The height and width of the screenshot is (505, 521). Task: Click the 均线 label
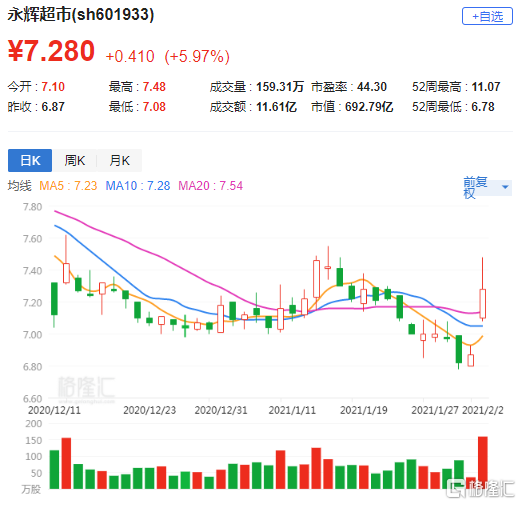(19, 186)
